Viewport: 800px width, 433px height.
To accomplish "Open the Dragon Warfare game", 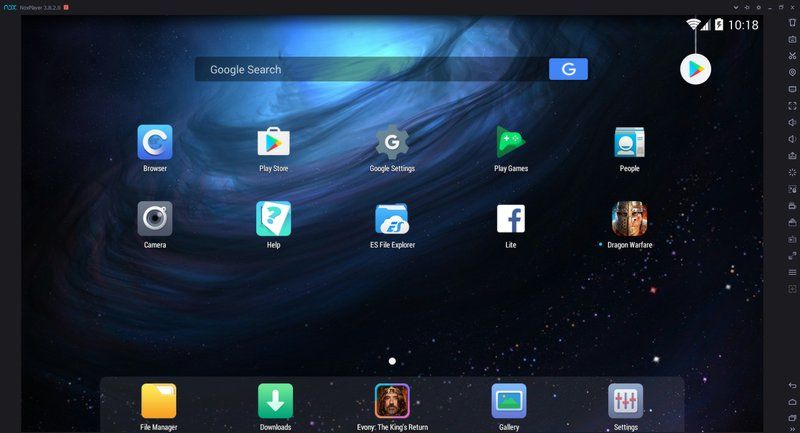I will (629, 218).
